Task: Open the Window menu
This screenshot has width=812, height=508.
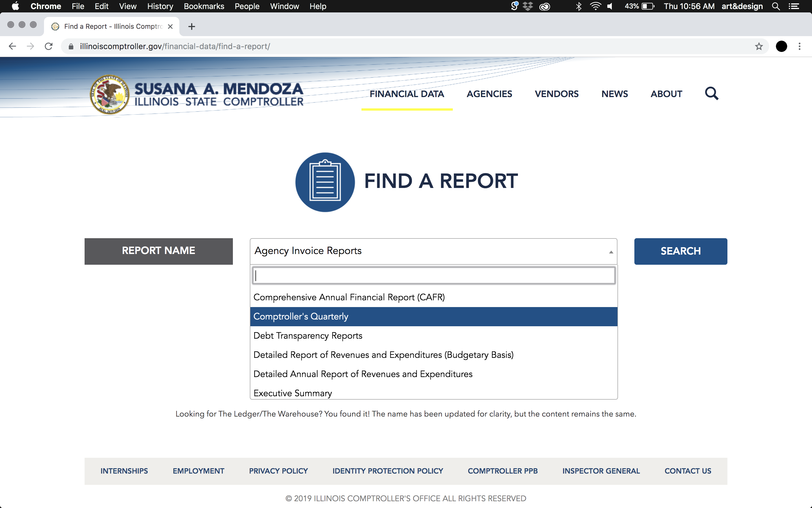Action: pos(284,6)
